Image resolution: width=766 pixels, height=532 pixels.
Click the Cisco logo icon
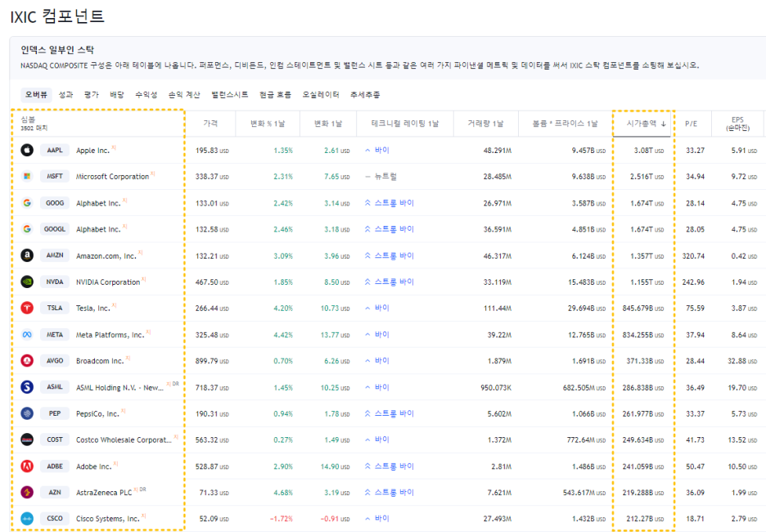click(x=27, y=518)
